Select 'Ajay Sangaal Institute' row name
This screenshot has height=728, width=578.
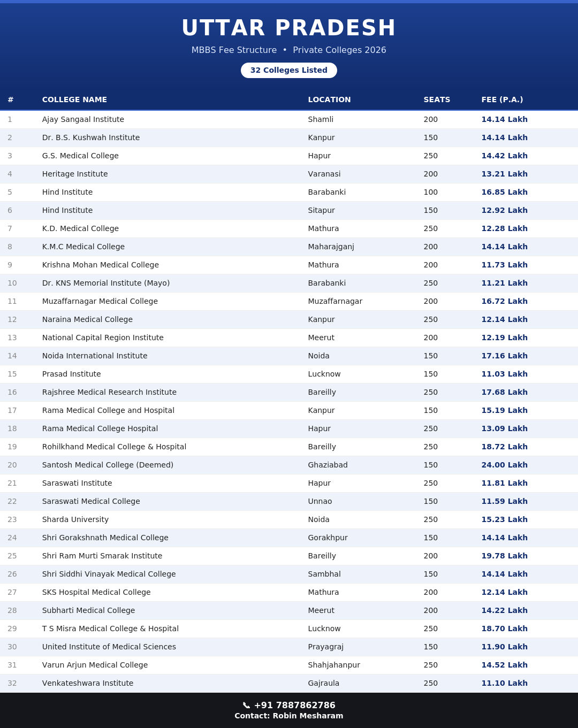[x=83, y=119]
